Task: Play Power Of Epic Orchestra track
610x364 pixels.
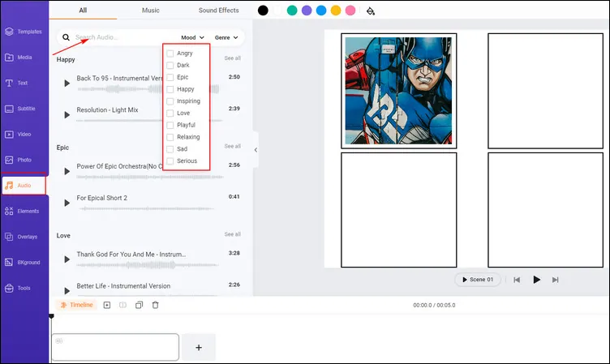Action: coord(67,171)
